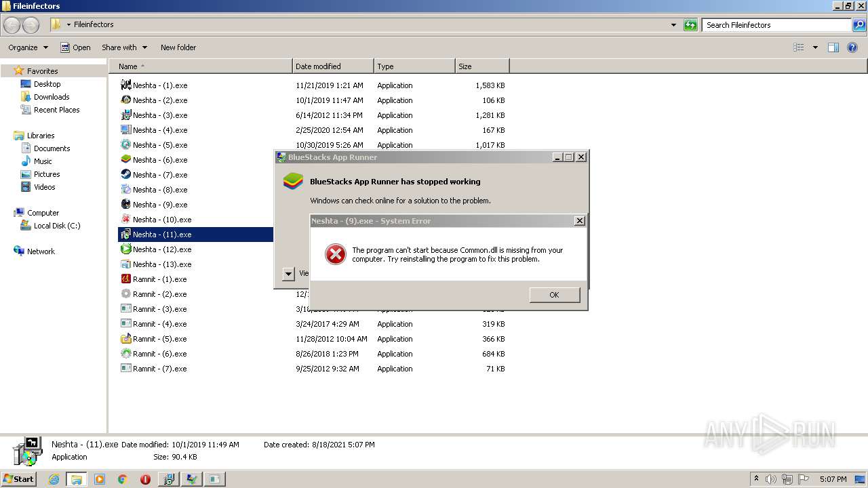
Task: Open the view options dropdown arrow
Action: tap(815, 47)
